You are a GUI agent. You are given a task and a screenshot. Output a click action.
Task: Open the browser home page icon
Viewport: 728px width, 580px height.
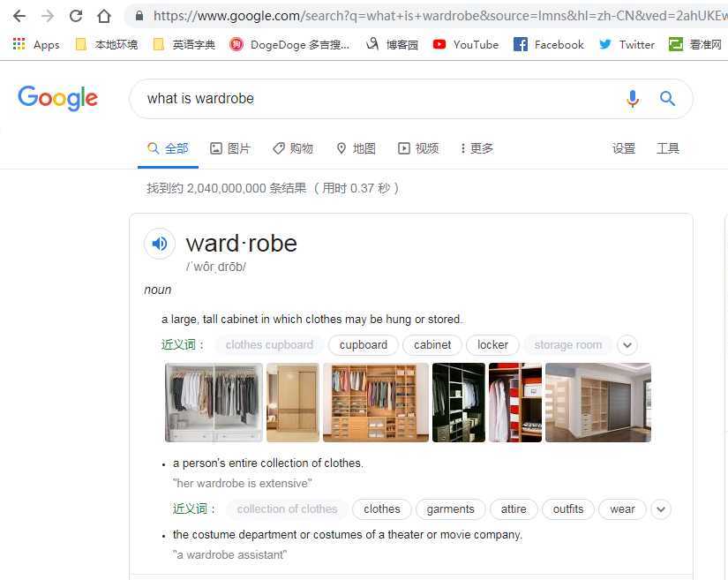pyautogui.click(x=104, y=16)
